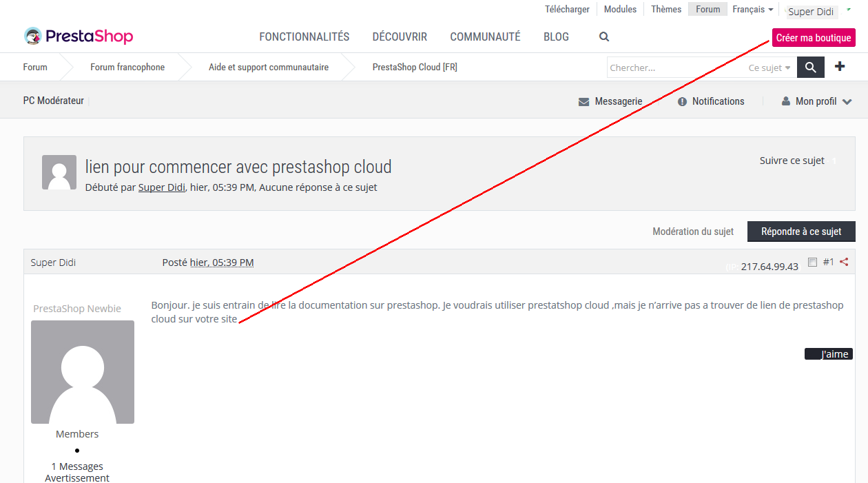The width and height of the screenshot is (868, 483).
Task: Click the Messagerie envelope icon
Action: coord(583,102)
